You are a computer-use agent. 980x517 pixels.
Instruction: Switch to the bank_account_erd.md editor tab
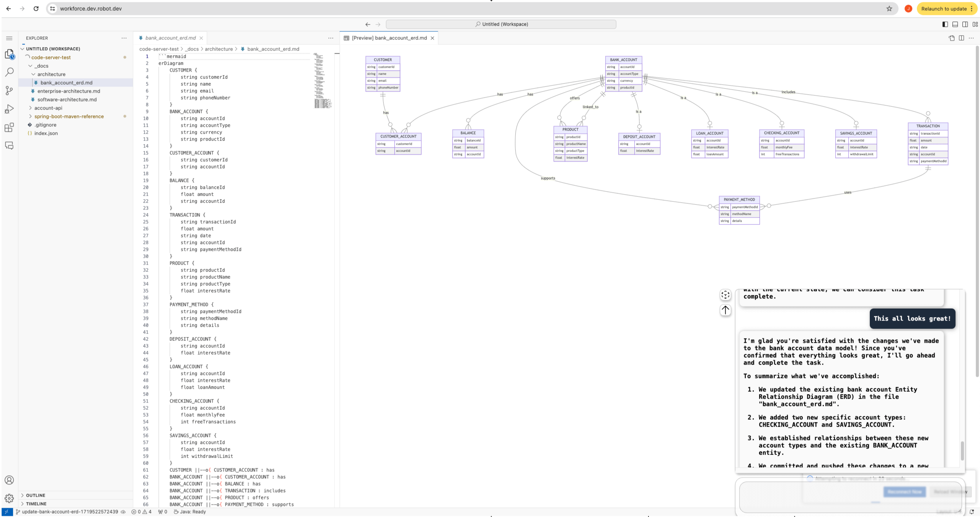[170, 38]
